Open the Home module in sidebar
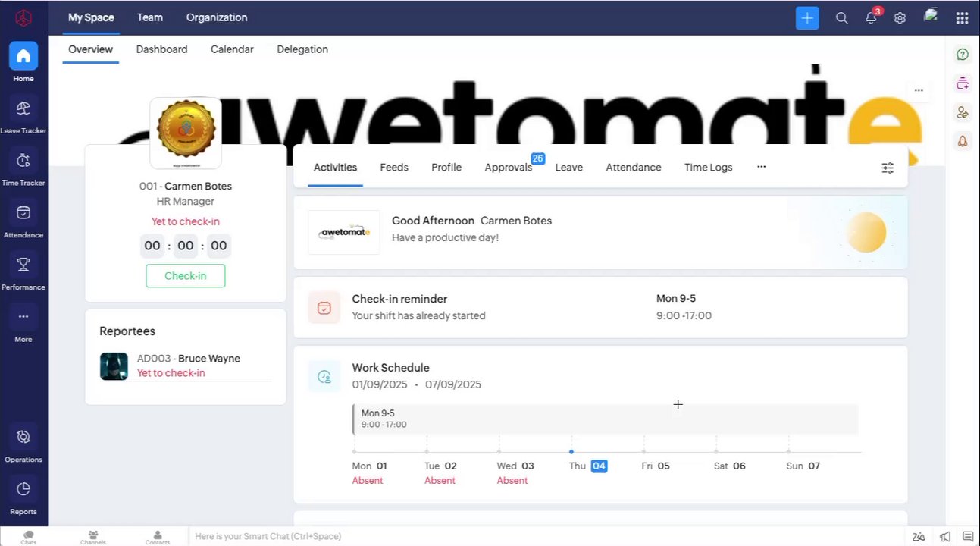Image resolution: width=980 pixels, height=546 pixels. [x=23, y=62]
